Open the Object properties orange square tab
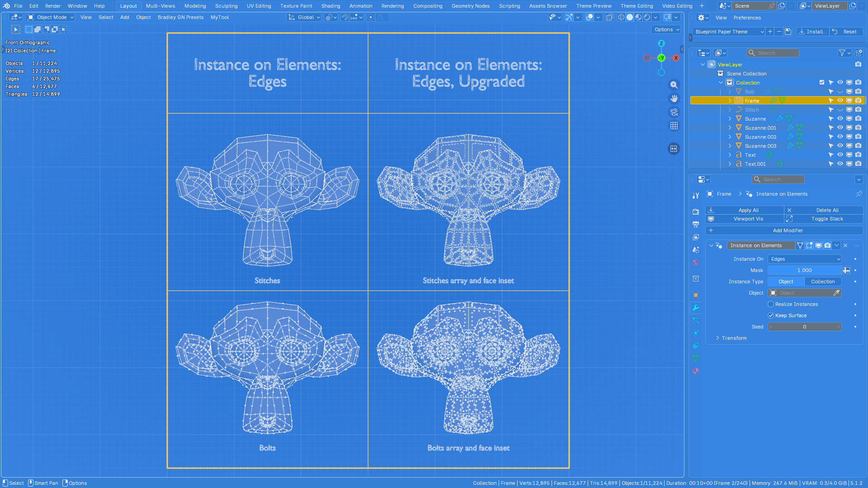 coord(696,295)
